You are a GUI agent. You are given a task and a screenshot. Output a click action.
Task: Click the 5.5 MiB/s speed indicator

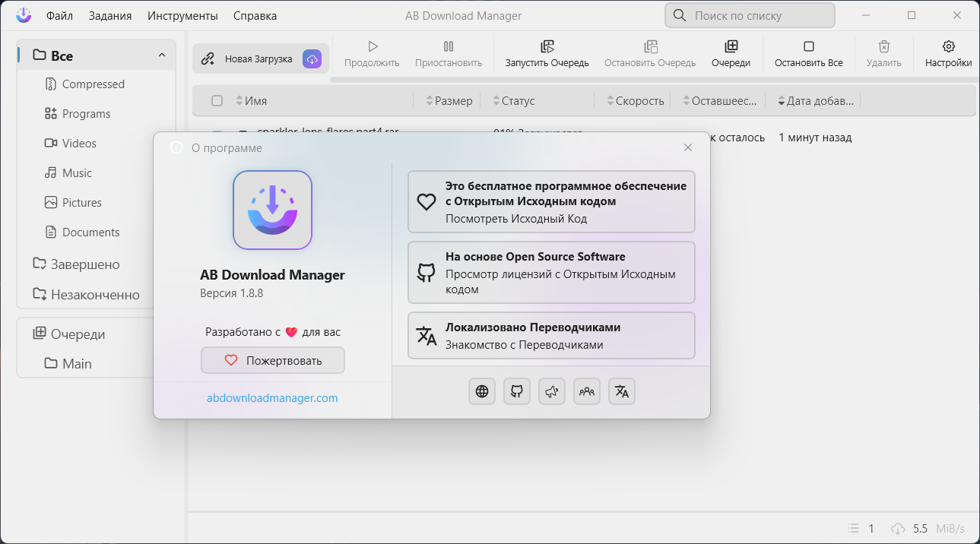coord(928,529)
